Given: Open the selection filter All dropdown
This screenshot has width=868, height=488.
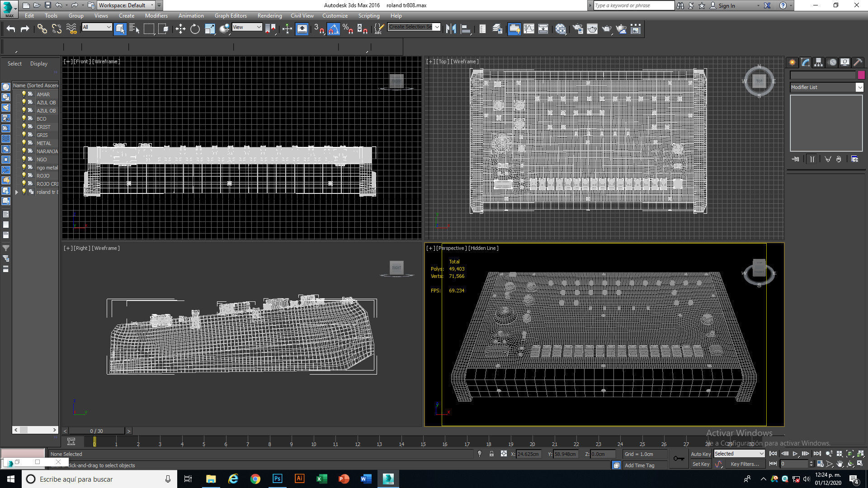Looking at the screenshot, I should click(96, 27).
